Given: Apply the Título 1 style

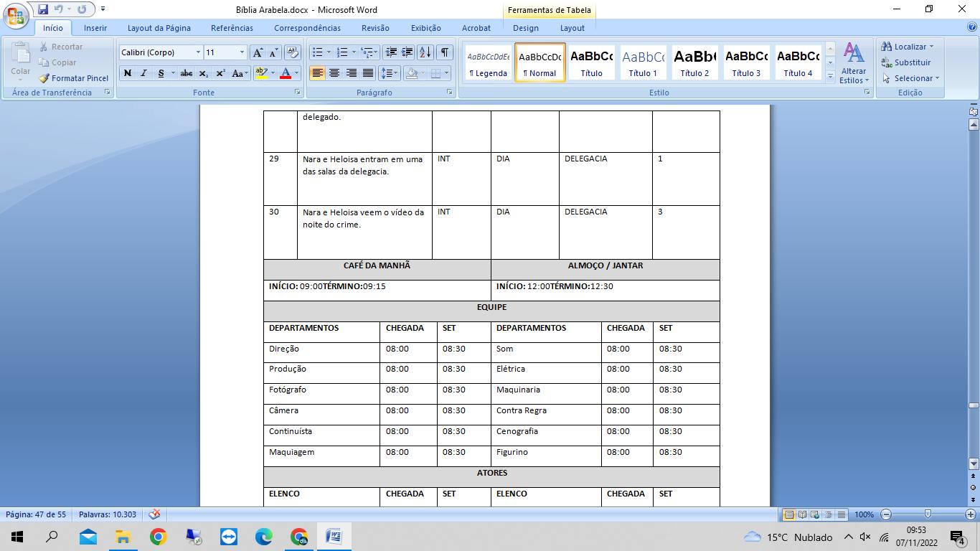Looking at the screenshot, I should coord(643,62).
